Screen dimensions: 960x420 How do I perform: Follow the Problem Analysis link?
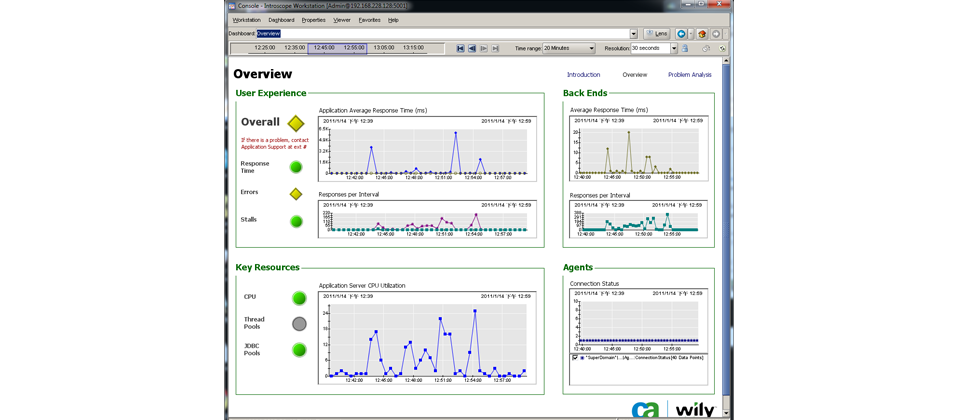click(x=689, y=75)
